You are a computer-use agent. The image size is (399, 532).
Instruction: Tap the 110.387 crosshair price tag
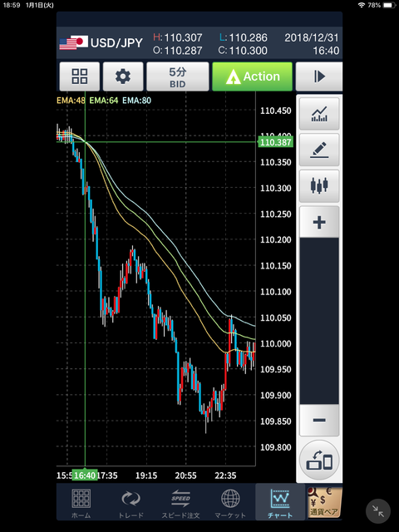click(x=275, y=142)
